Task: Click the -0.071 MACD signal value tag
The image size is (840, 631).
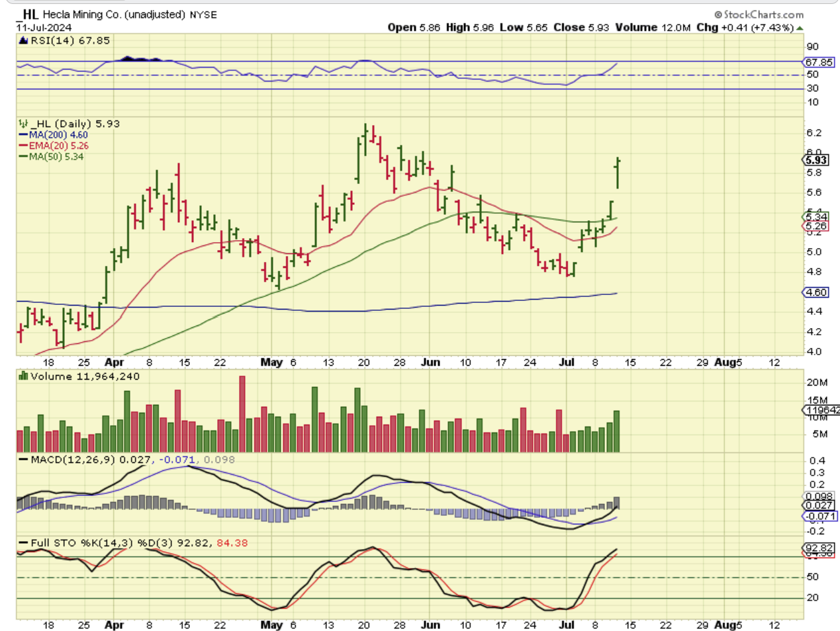Action: 818,516
